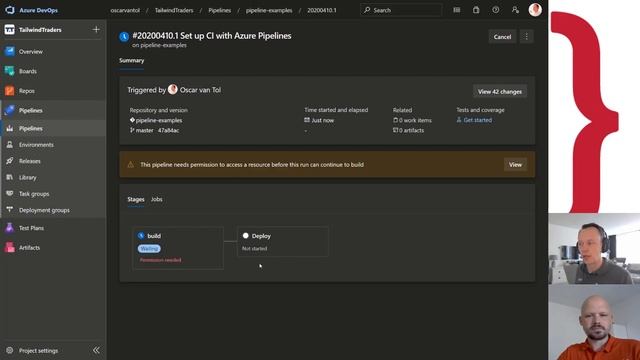The width and height of the screenshot is (640, 360).
Task: Select the Stages tab
Action: [x=136, y=199]
